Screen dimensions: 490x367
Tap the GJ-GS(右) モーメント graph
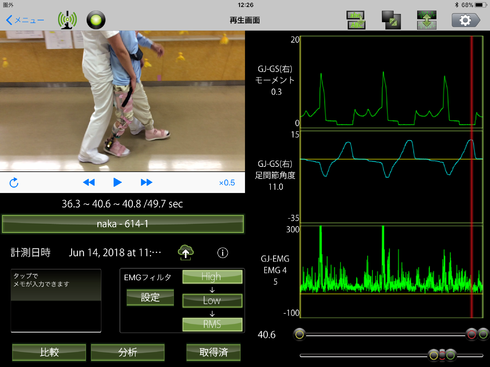pos(392,82)
